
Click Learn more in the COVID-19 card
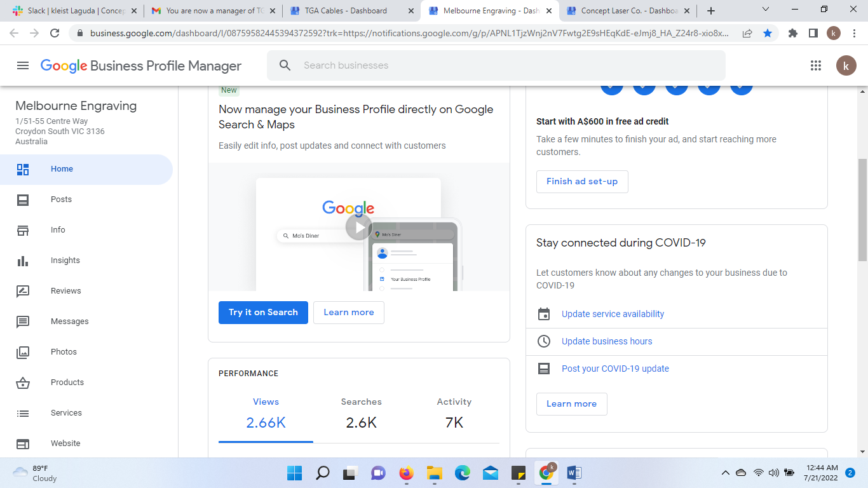coord(572,404)
